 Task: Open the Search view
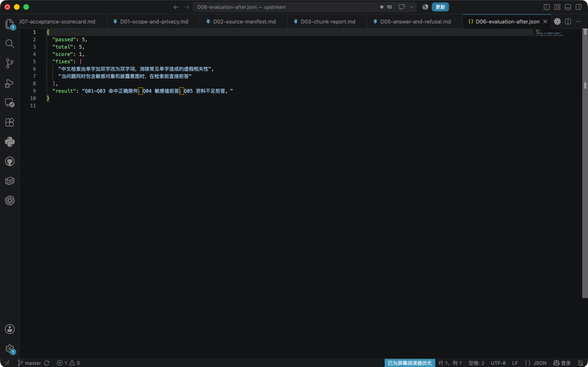10,43
